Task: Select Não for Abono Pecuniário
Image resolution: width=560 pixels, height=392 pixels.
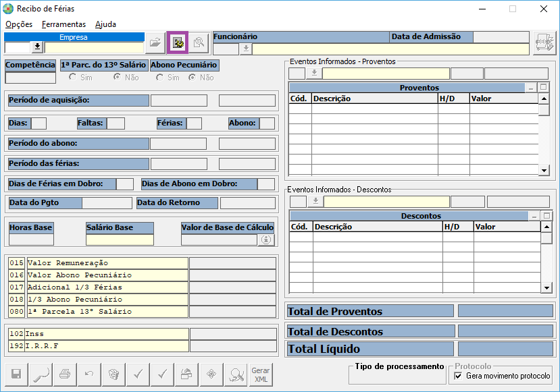Action: pos(193,78)
